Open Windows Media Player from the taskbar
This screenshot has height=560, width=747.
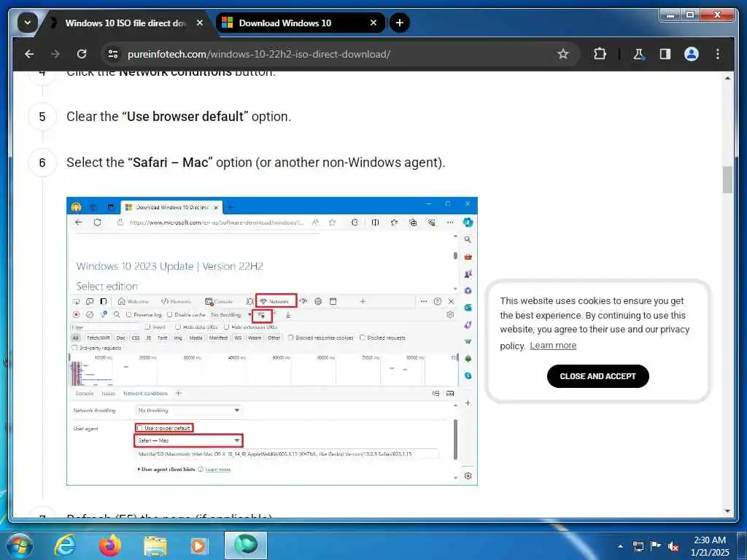tap(200, 545)
